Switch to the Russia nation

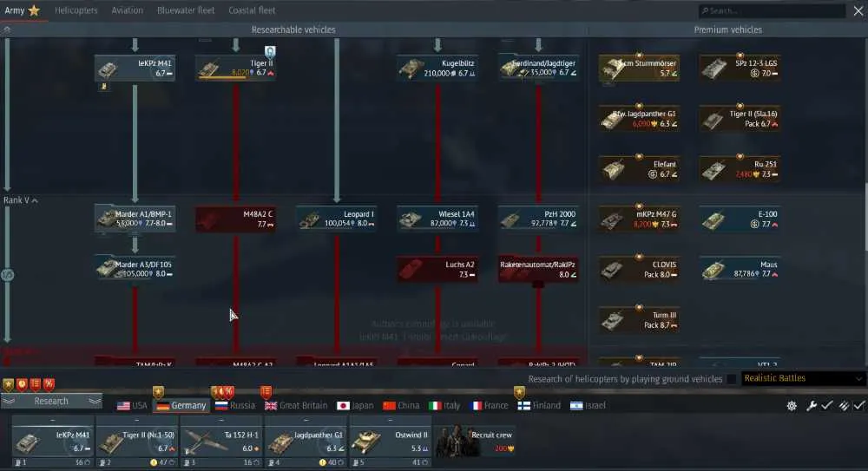235,406
